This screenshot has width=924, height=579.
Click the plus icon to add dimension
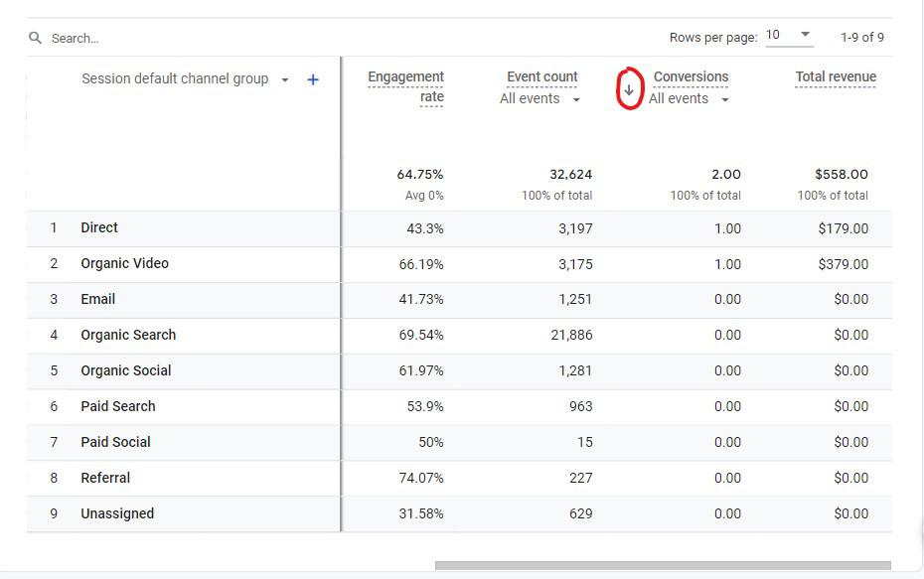[313, 79]
